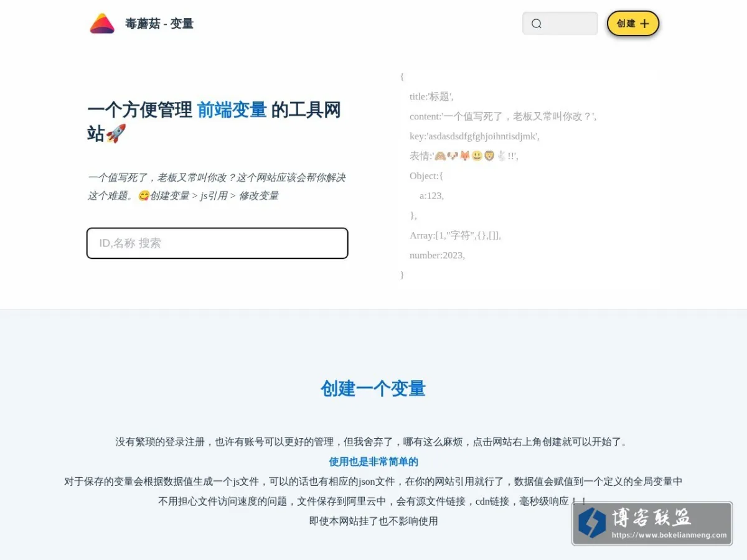Click the colorful triangle site logo
The width and height of the screenshot is (747, 560).
(102, 24)
